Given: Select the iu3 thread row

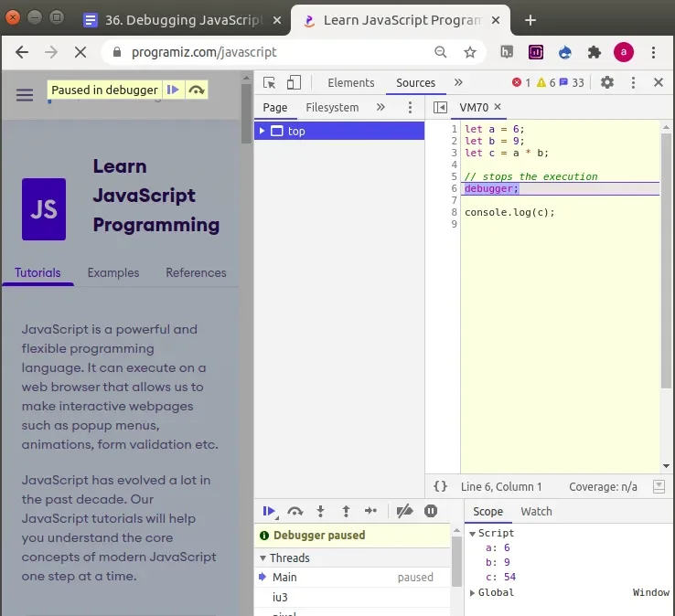Looking at the screenshot, I should (352, 597).
